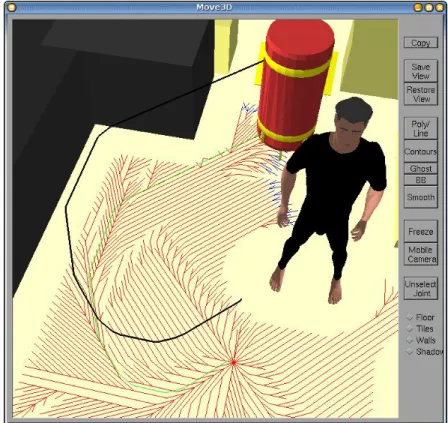Click Unselect Joint button
The image size is (448, 423).
[x=421, y=289]
